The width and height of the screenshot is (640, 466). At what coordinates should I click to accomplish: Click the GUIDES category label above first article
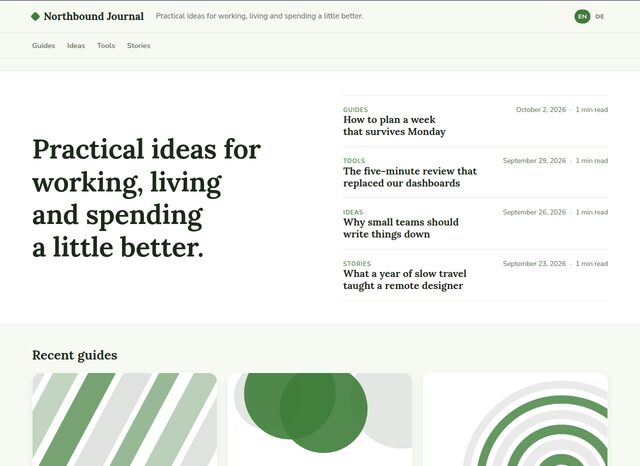click(356, 109)
